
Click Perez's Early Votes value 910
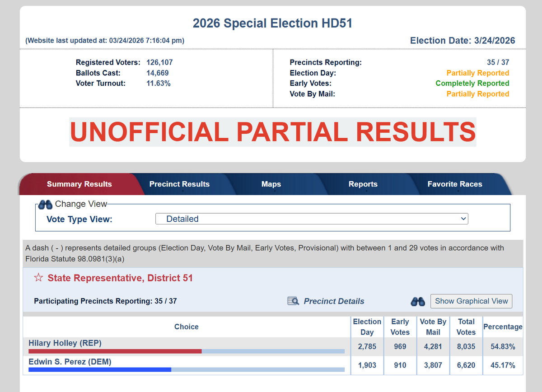point(400,365)
